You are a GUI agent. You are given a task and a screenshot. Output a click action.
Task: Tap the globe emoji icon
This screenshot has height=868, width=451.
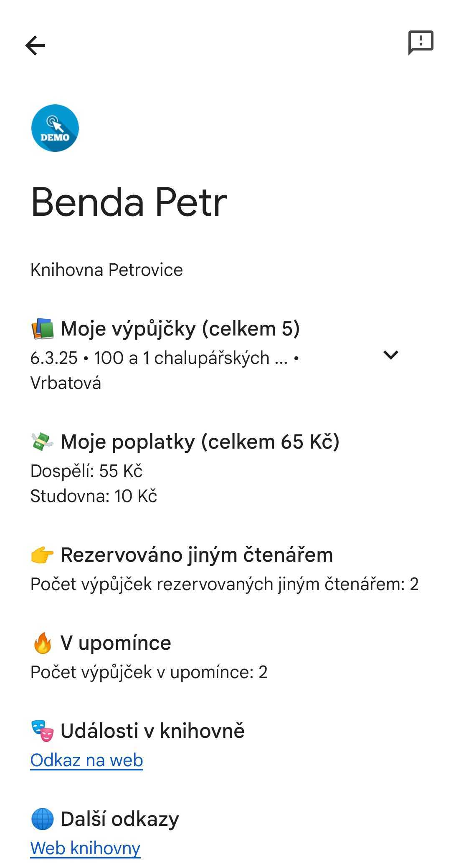pos(43,819)
